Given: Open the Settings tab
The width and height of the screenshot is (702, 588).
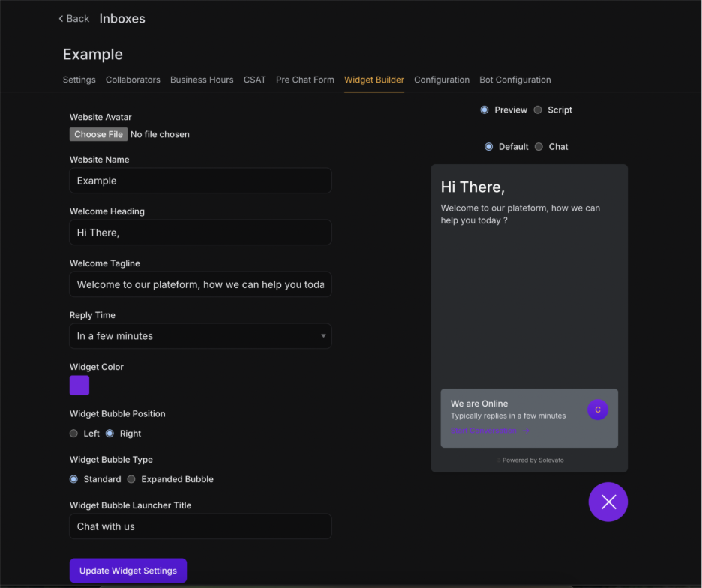Looking at the screenshot, I should point(79,79).
